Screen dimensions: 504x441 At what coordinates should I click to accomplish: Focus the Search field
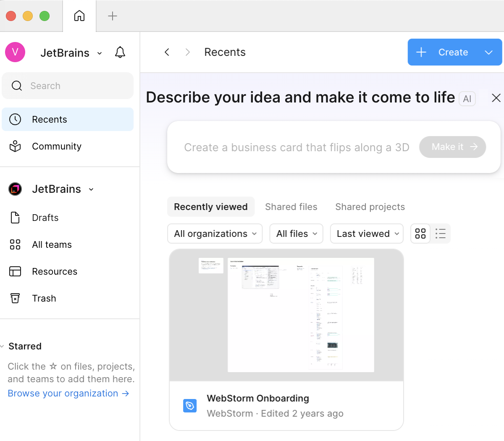(68, 86)
